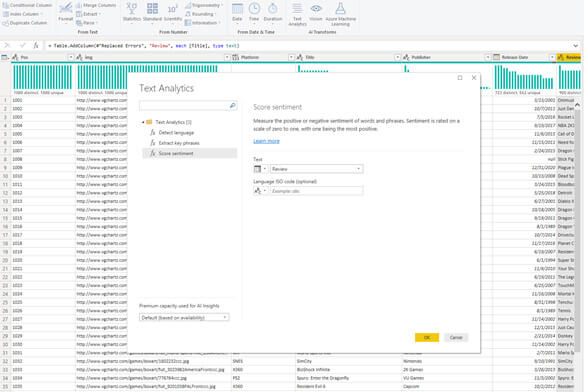Image resolution: width=584 pixels, height=392 pixels.
Task: Open the Publisher column filter dropdown
Action: [x=488, y=57]
